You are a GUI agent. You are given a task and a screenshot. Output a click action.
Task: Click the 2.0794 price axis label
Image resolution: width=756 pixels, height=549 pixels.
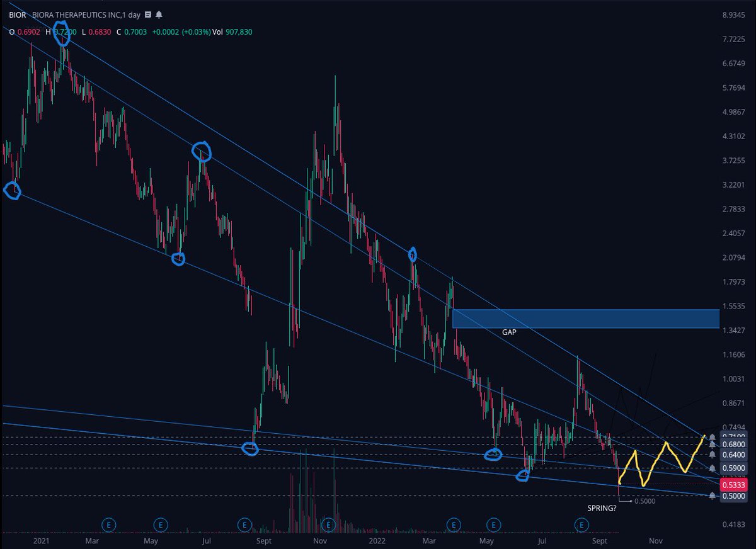[x=733, y=258]
